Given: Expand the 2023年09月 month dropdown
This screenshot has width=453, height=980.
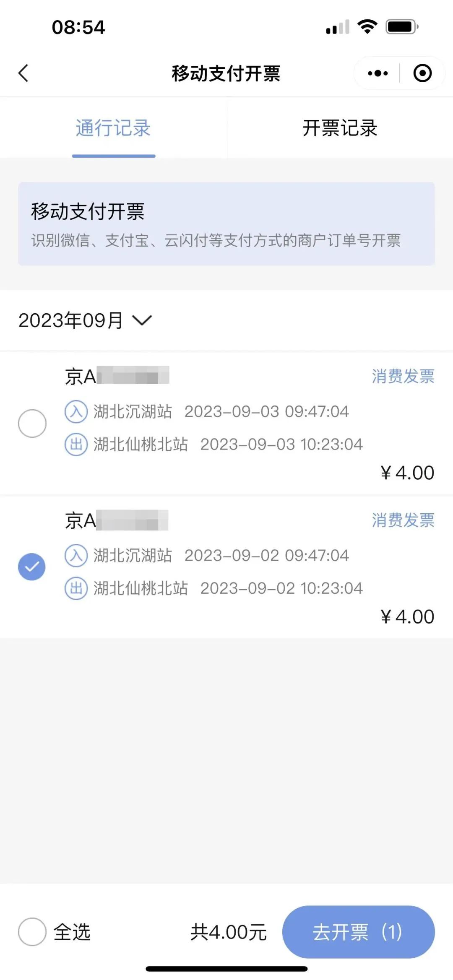Looking at the screenshot, I should click(x=70, y=321).
